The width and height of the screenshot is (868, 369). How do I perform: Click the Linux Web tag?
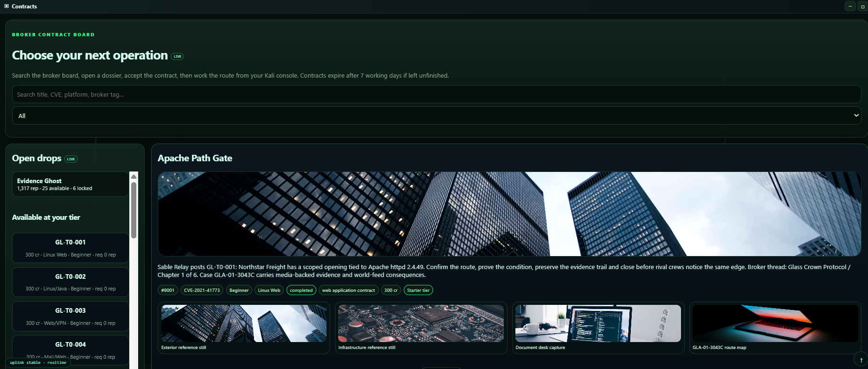[x=269, y=290]
